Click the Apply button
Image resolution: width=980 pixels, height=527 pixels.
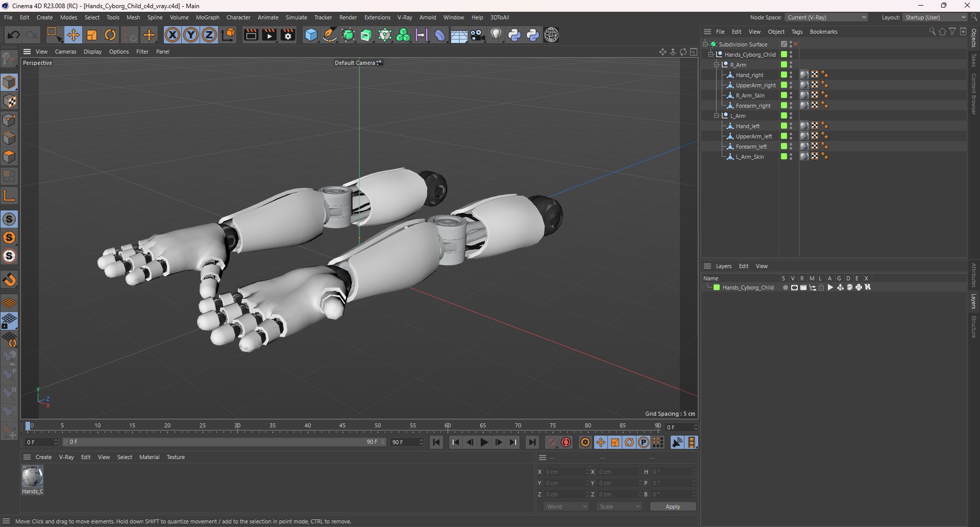pos(673,507)
